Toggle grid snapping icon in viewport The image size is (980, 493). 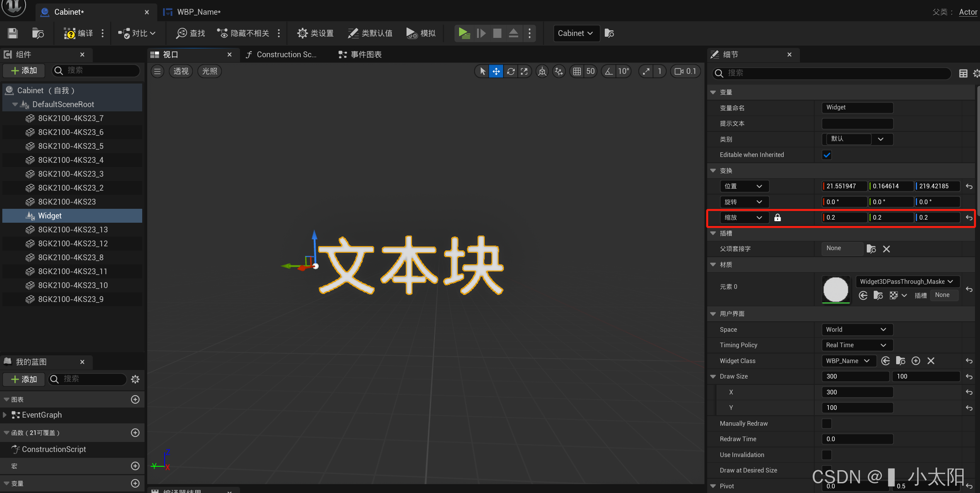[577, 71]
